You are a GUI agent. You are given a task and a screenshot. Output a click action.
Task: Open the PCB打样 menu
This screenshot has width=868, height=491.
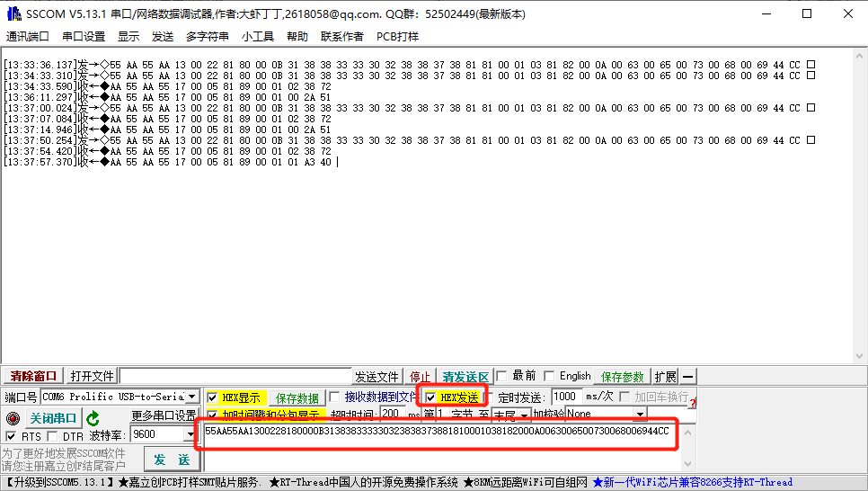[x=397, y=37]
